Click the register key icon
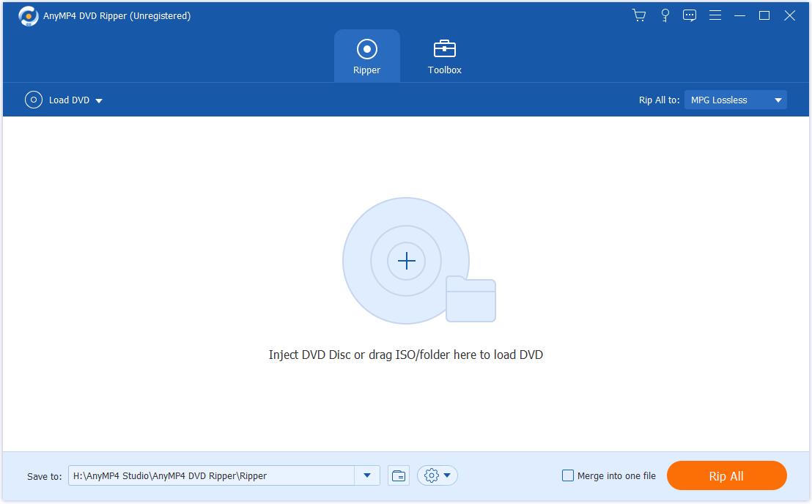812x504 pixels. click(665, 15)
